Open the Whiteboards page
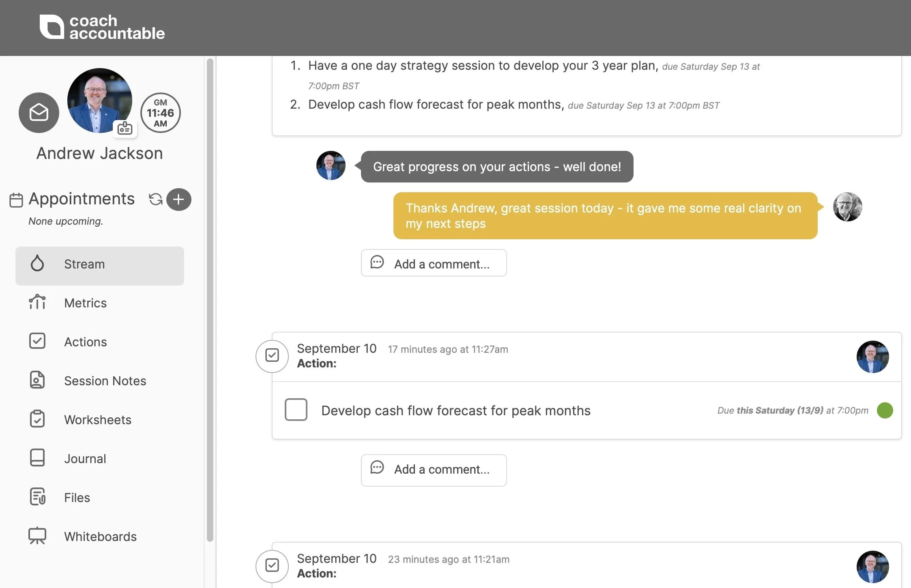This screenshot has height=588, width=911. [100, 536]
